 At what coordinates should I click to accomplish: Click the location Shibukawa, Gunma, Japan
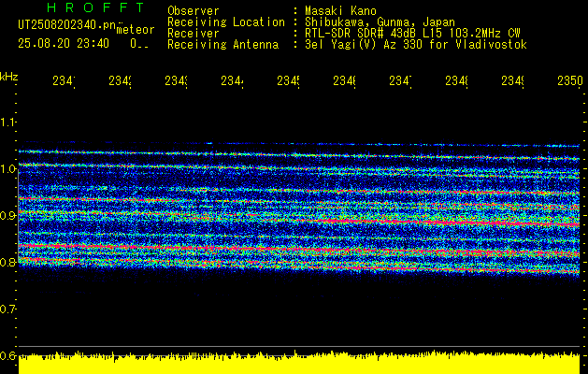point(380,22)
